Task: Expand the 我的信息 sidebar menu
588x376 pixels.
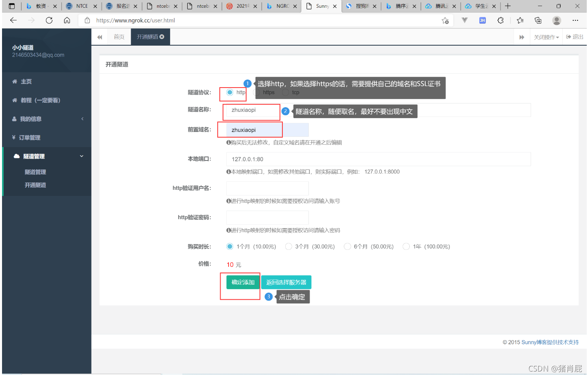Action: (x=47, y=119)
